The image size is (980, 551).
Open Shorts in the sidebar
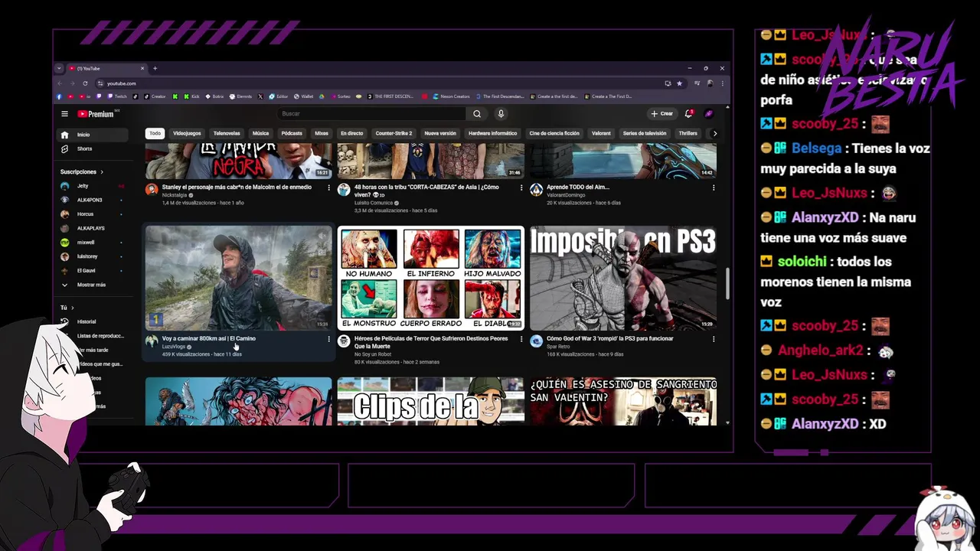pos(93,148)
